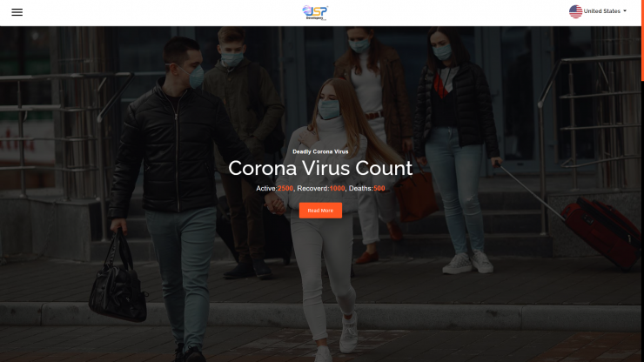Click the brown handbag in the hero image

point(416,197)
